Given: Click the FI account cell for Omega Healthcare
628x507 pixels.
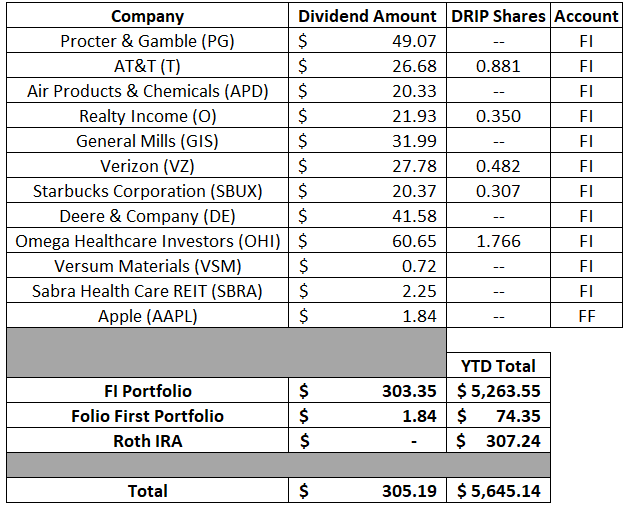Looking at the screenshot, I should click(586, 241).
